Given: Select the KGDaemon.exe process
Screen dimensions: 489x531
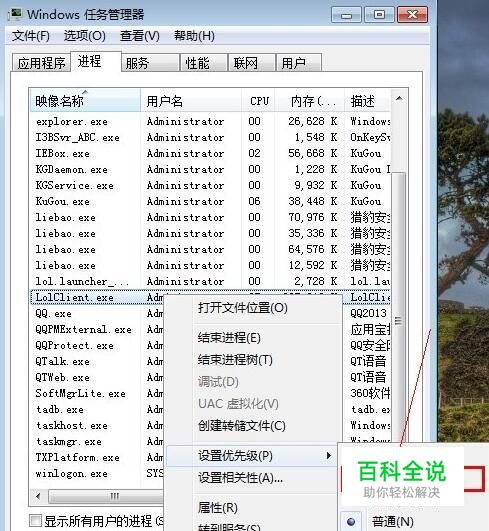Looking at the screenshot, I should (x=210, y=169).
